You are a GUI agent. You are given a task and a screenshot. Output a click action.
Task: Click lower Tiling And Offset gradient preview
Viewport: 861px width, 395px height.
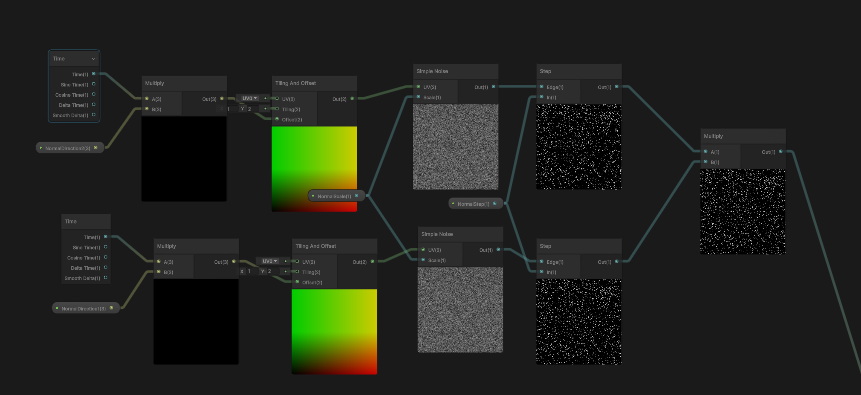[334, 332]
